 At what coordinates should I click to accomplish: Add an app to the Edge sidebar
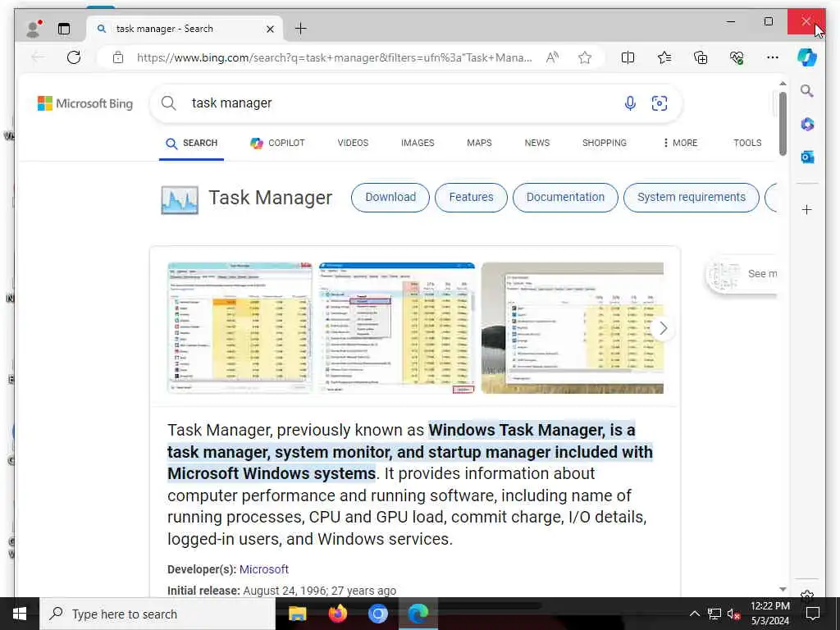[x=807, y=209]
